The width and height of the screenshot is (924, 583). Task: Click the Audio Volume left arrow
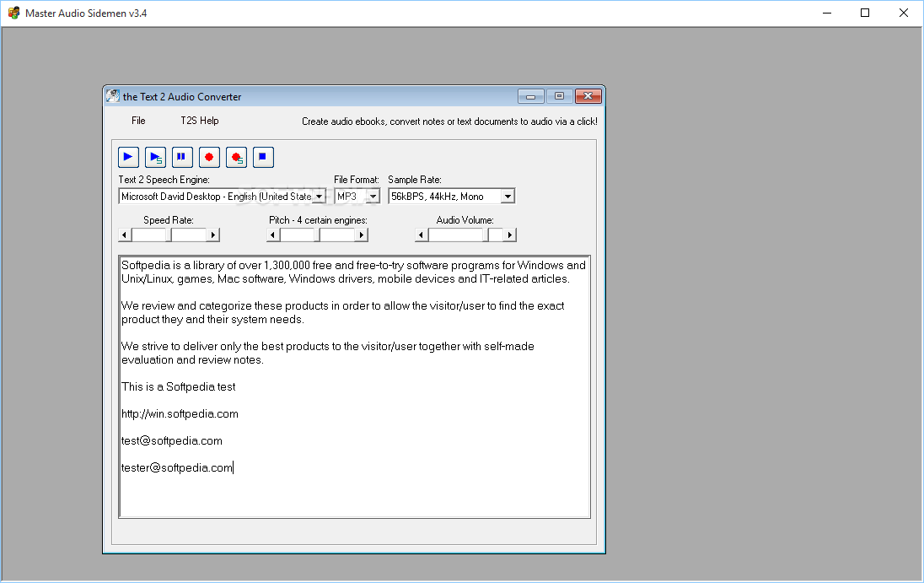pos(421,235)
